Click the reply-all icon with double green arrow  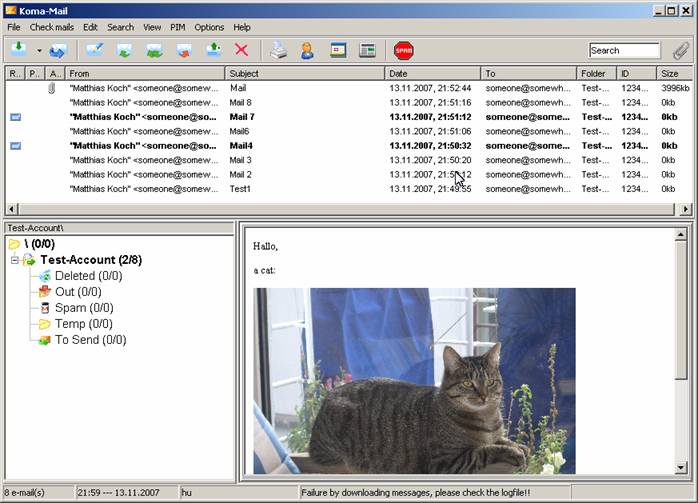click(154, 50)
